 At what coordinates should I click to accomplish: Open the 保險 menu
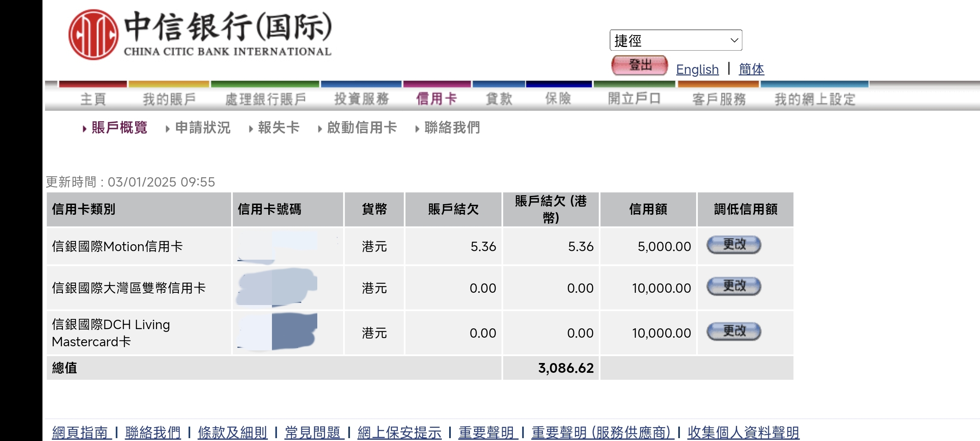558,99
